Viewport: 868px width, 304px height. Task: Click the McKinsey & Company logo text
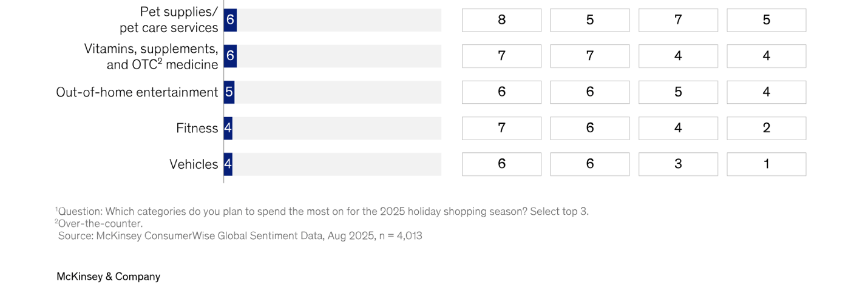[x=109, y=277]
